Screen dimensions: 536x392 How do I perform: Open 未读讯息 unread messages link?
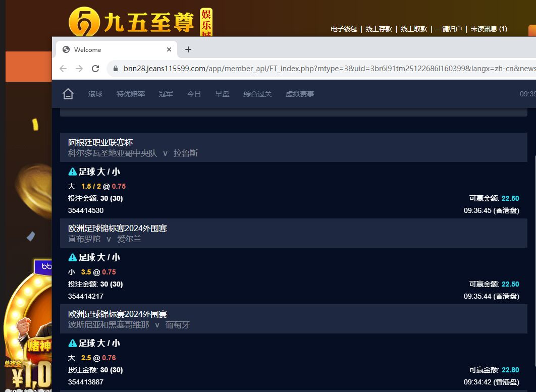click(x=489, y=29)
